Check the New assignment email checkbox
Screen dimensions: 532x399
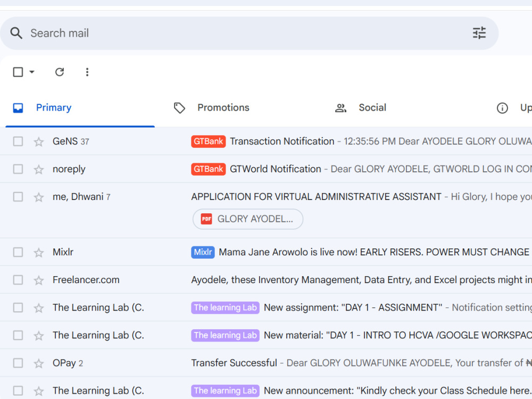click(18, 307)
